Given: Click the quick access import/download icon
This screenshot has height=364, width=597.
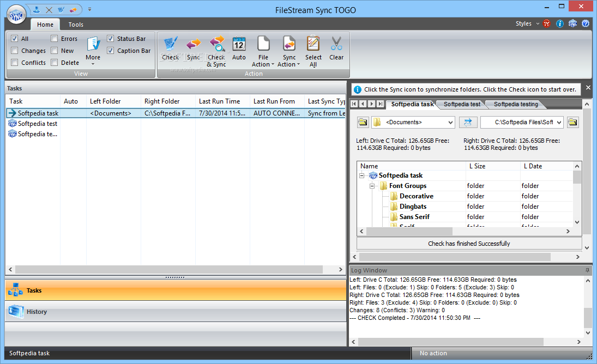Looking at the screenshot, I should 37,9.
